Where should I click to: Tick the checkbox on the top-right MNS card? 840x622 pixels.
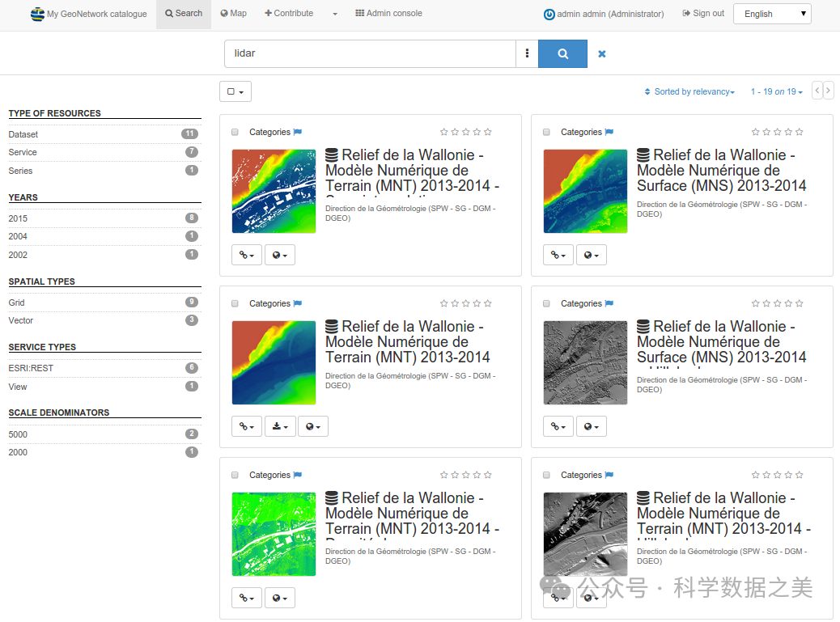(546, 132)
